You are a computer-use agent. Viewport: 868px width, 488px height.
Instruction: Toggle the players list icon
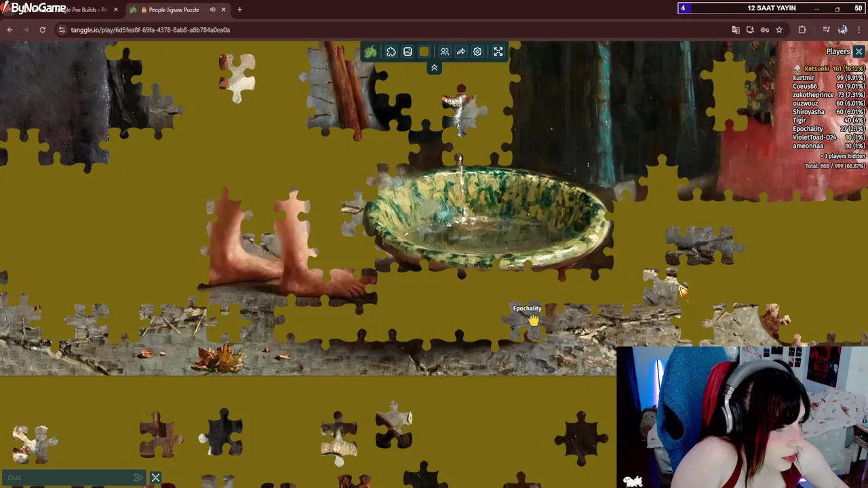[445, 52]
